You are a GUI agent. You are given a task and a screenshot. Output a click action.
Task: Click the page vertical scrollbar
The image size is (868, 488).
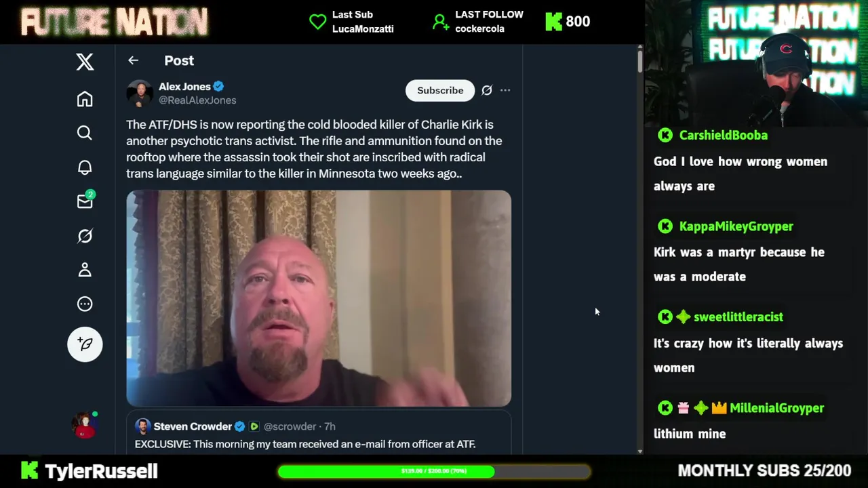(x=639, y=248)
